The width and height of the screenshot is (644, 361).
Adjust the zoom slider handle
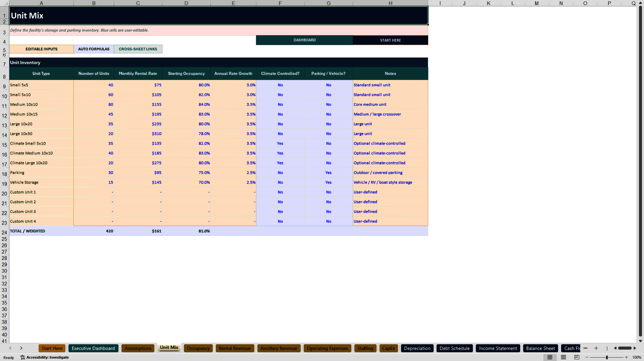point(607,357)
